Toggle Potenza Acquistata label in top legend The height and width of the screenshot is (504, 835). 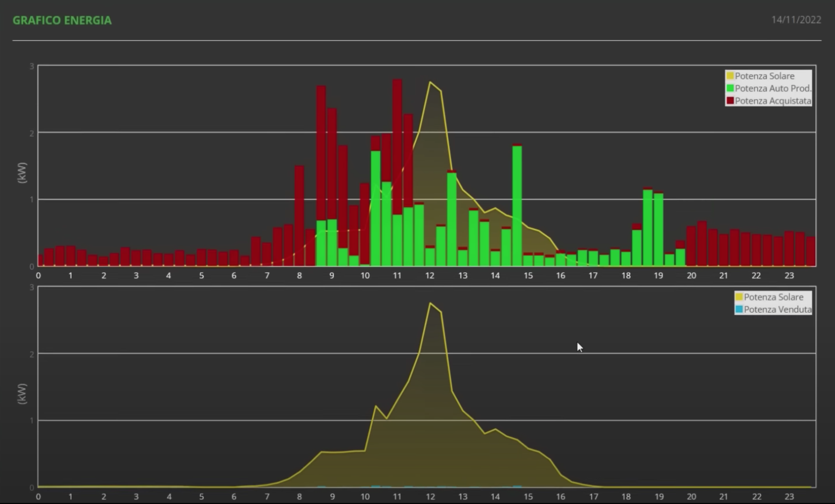point(773,101)
